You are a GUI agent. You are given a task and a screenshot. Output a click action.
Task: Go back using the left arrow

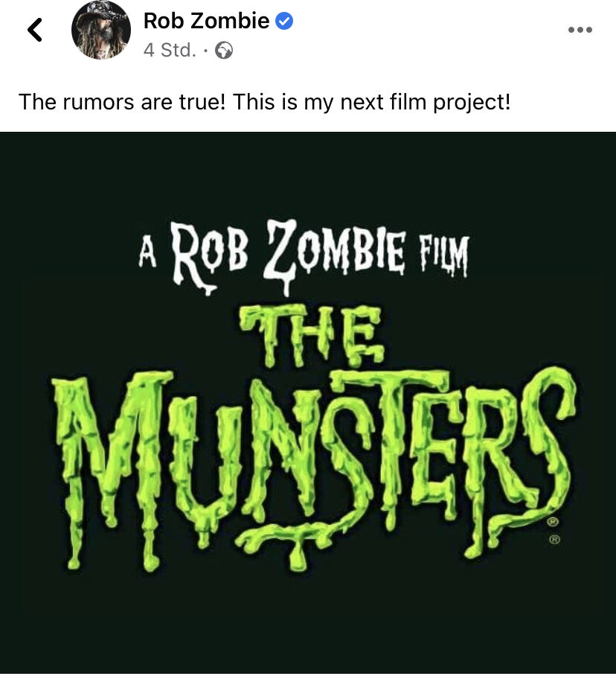[35, 30]
